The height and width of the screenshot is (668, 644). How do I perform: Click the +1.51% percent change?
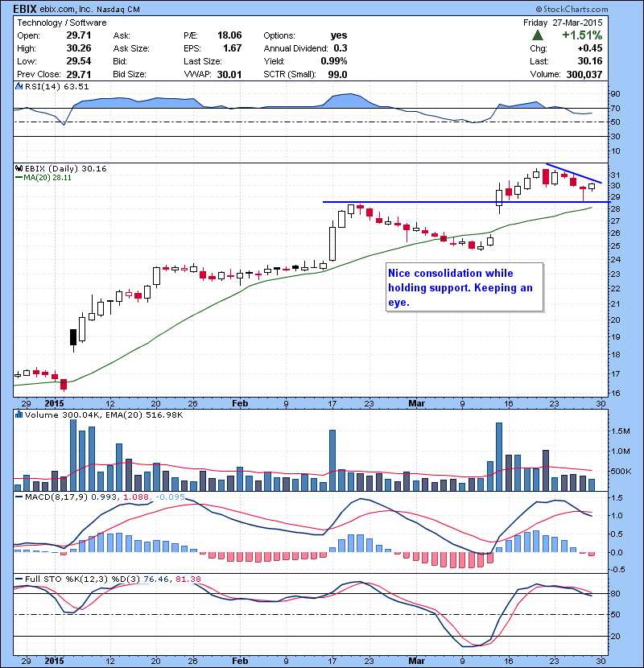(582, 35)
